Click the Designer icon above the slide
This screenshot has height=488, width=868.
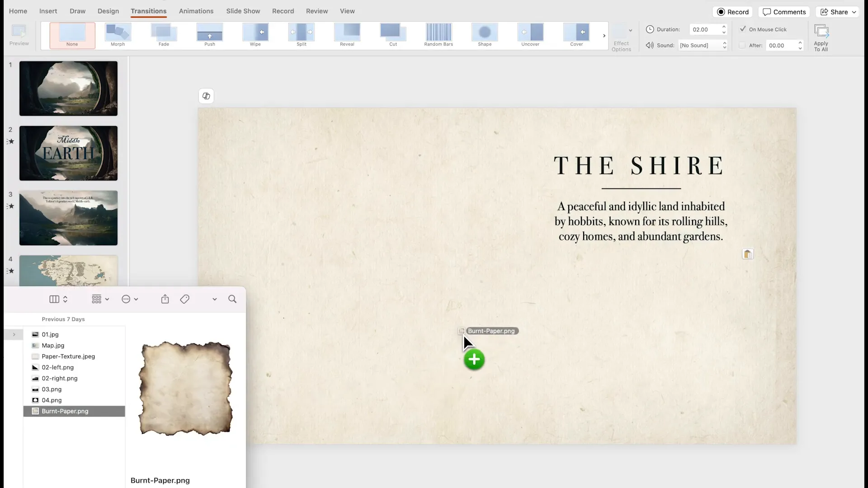pos(206,96)
